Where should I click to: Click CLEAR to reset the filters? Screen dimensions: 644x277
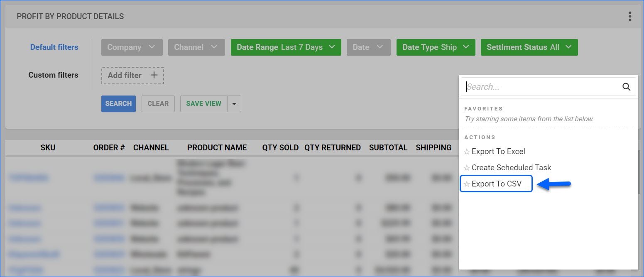click(x=158, y=104)
